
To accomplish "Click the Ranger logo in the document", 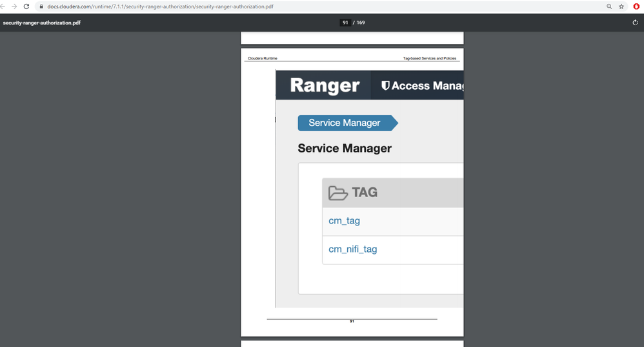I will pos(325,85).
